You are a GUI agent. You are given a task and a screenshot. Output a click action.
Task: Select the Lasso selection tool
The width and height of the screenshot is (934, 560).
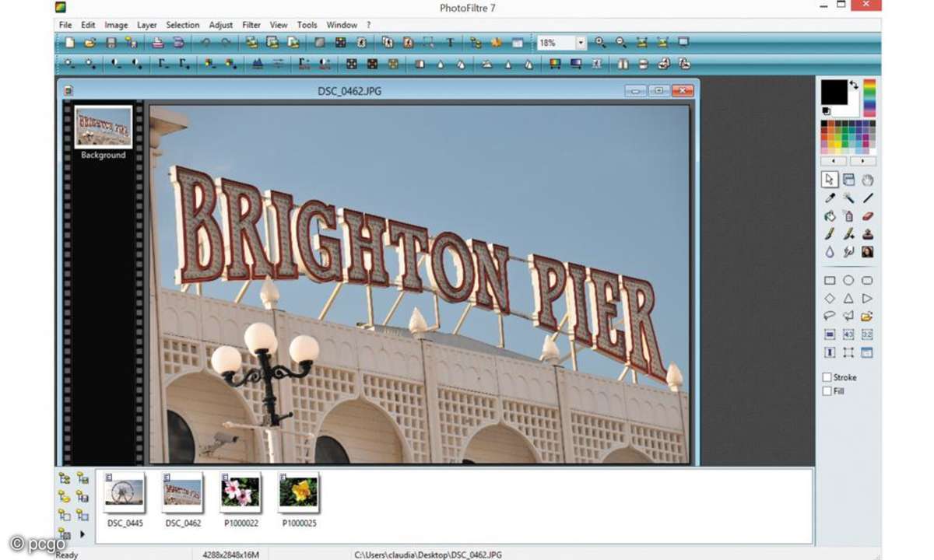coord(830,317)
